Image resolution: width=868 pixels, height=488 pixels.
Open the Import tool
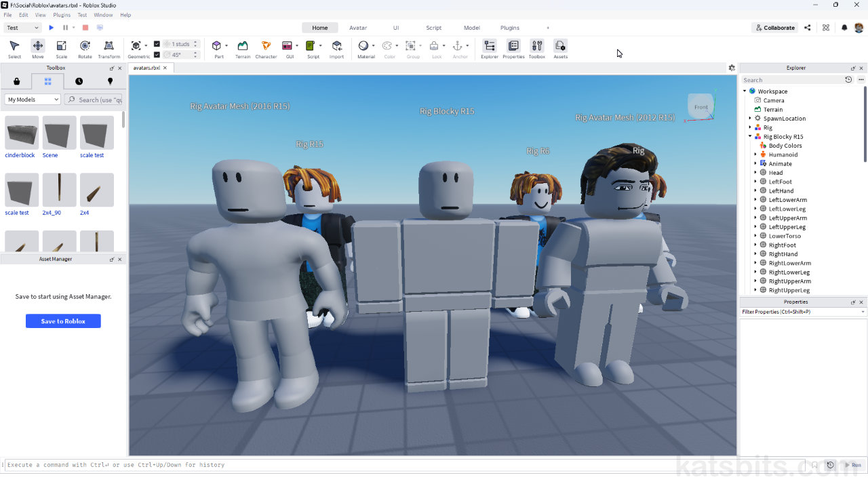click(x=337, y=49)
